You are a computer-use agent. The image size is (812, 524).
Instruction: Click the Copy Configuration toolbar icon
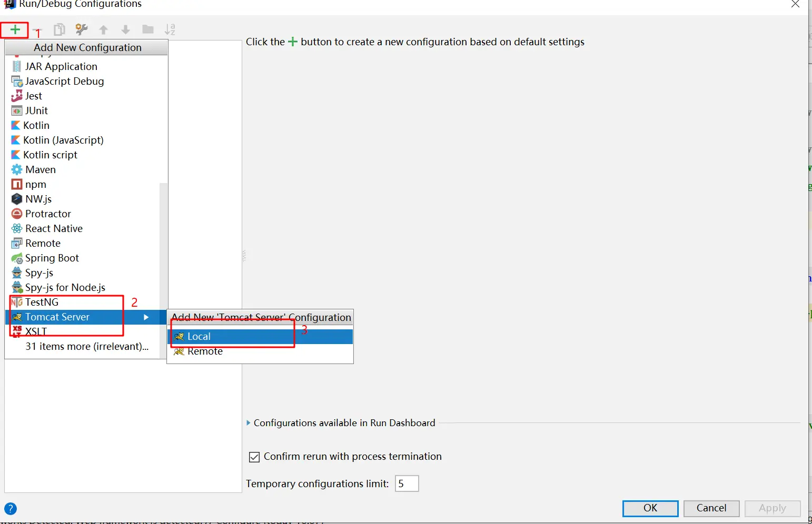(x=60, y=29)
